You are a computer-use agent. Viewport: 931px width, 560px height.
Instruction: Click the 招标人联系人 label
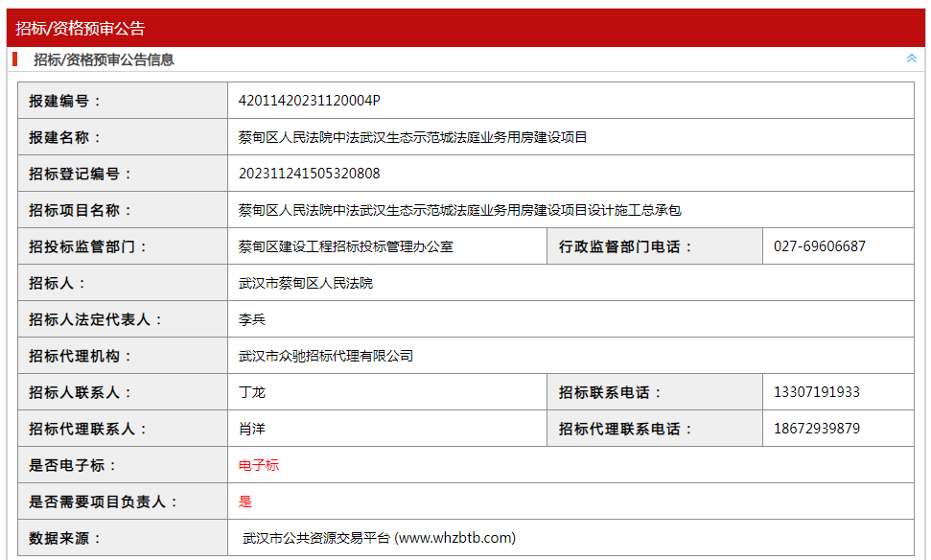pos(80,392)
